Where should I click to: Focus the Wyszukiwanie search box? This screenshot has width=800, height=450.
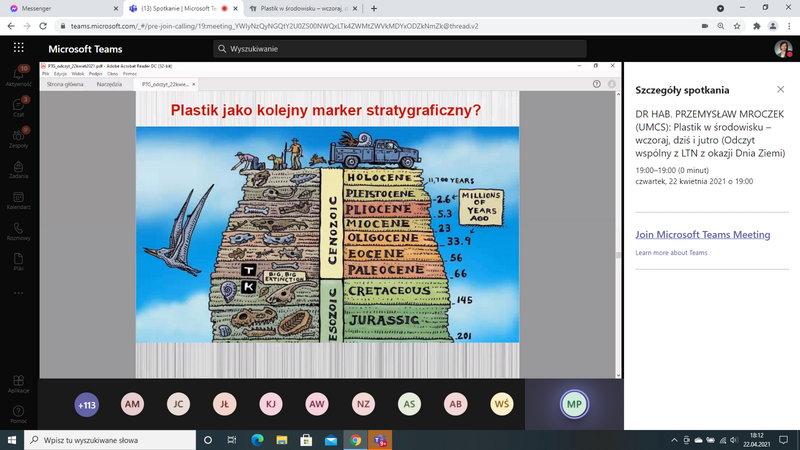399,48
